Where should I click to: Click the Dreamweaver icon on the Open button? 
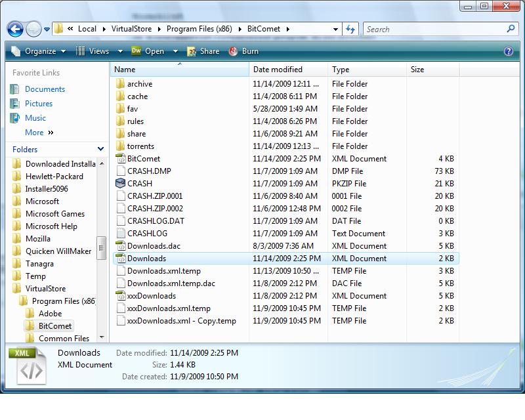pyautogui.click(x=137, y=51)
